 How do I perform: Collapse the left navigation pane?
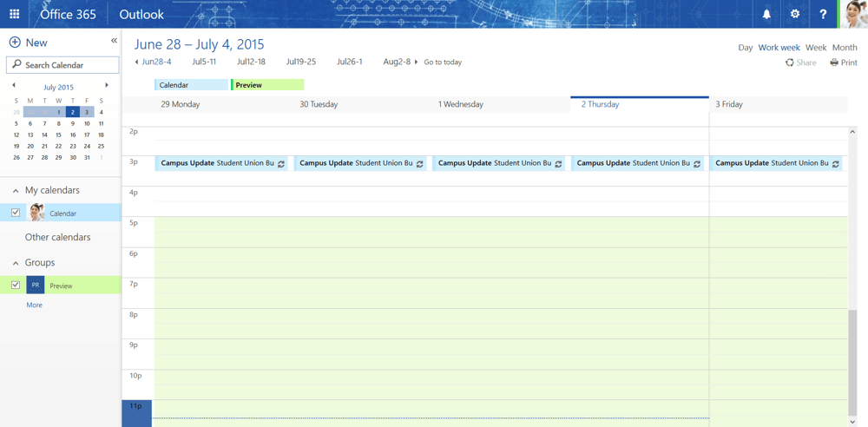pyautogui.click(x=114, y=41)
